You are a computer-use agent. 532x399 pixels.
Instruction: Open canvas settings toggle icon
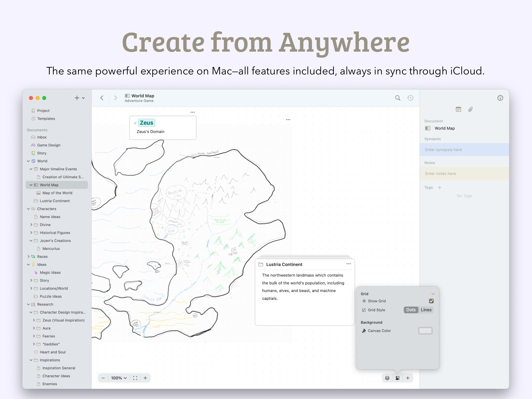point(398,378)
